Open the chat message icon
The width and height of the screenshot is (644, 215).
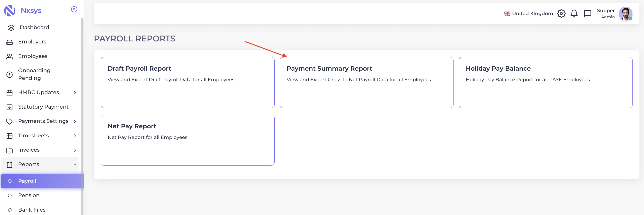pyautogui.click(x=587, y=14)
